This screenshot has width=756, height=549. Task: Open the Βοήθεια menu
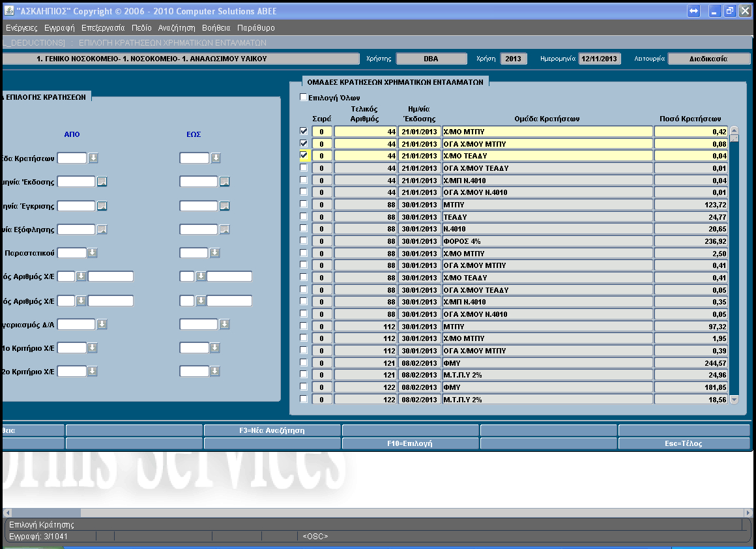coord(216,28)
